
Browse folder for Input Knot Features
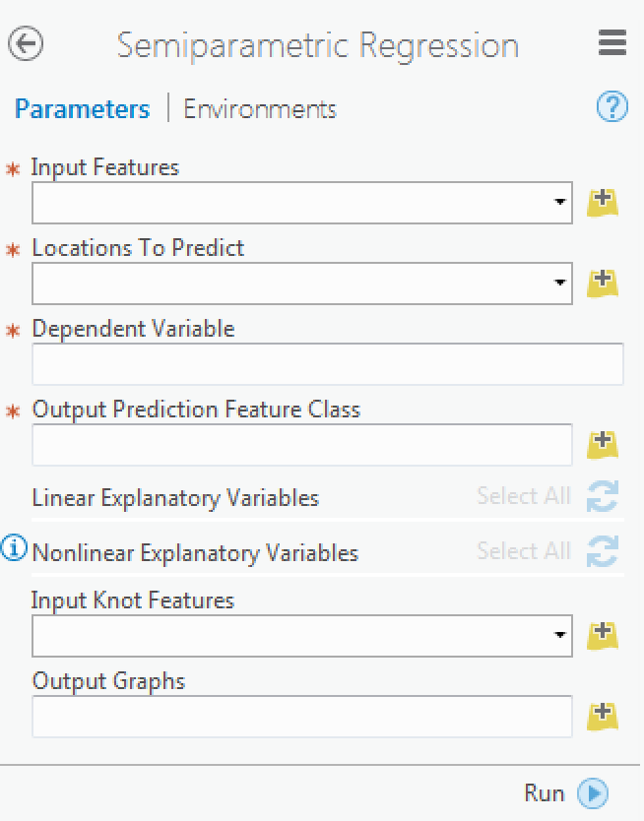tap(603, 636)
